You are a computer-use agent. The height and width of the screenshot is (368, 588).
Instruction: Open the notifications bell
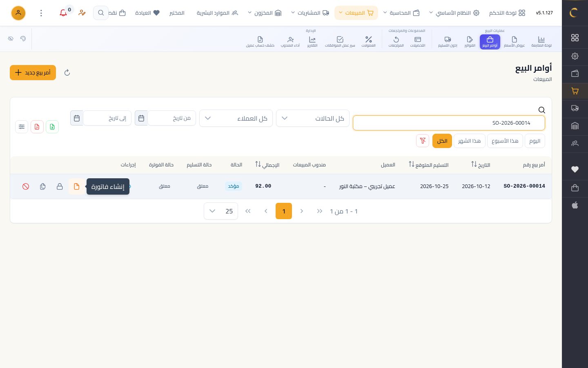click(x=63, y=13)
